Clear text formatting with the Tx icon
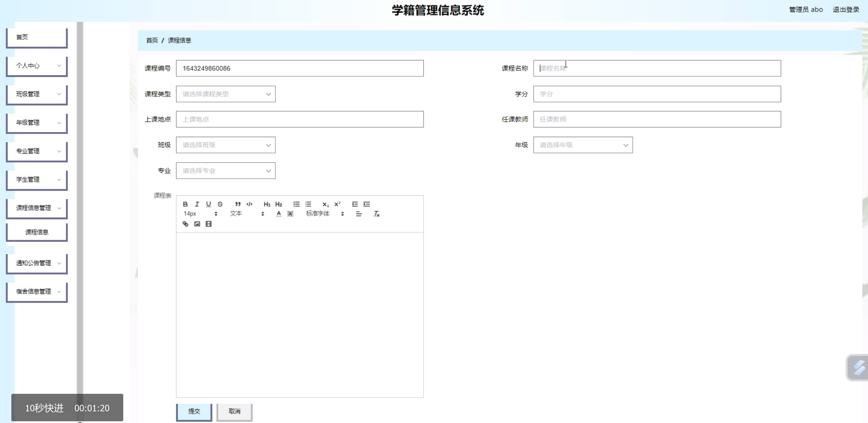 tap(376, 214)
